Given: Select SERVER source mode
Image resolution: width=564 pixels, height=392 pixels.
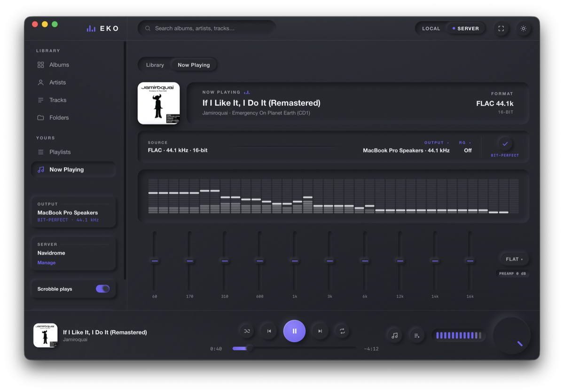Looking at the screenshot, I should click(x=466, y=29).
